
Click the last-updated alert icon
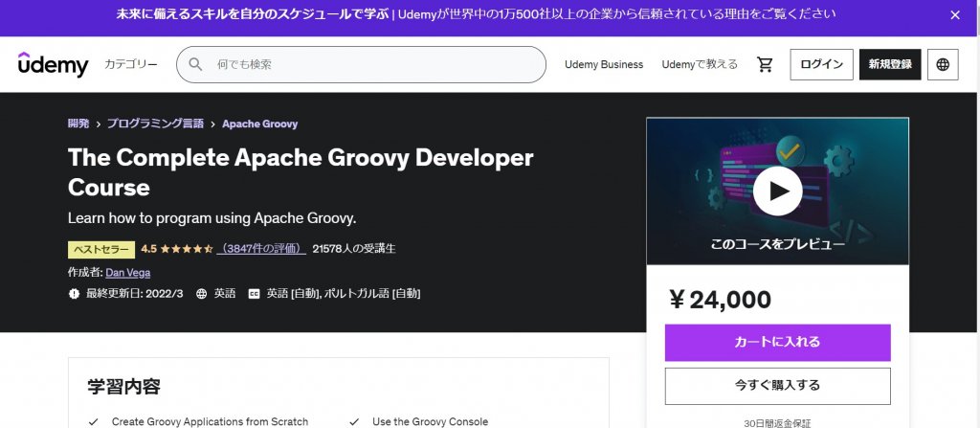tap(75, 293)
